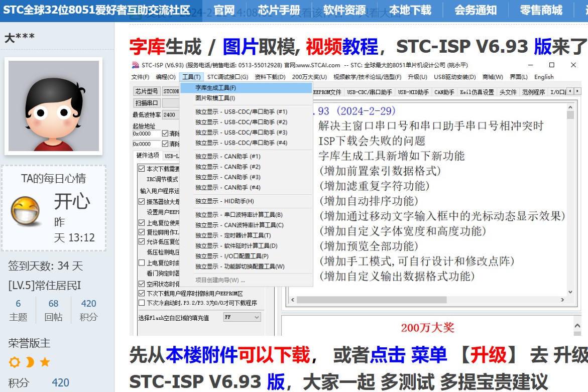Click the tab strip scroll-left arrow
588x392 pixels.
point(570,91)
